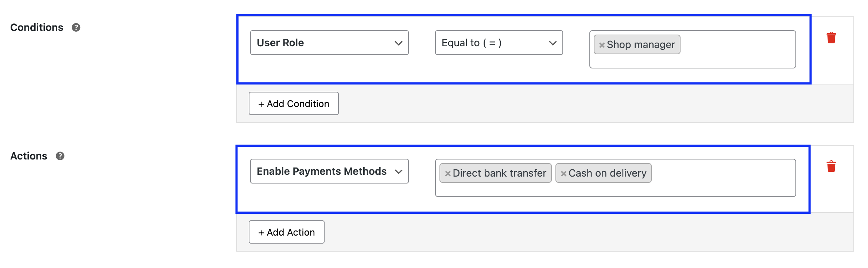Remove the Cash on delivery tag
Viewport: 868px width, 268px height.
click(563, 173)
